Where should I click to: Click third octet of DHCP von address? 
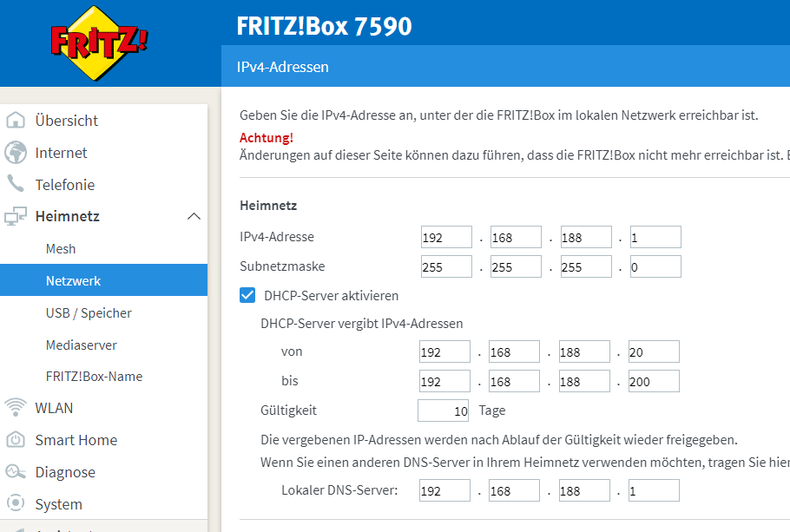[584, 351]
